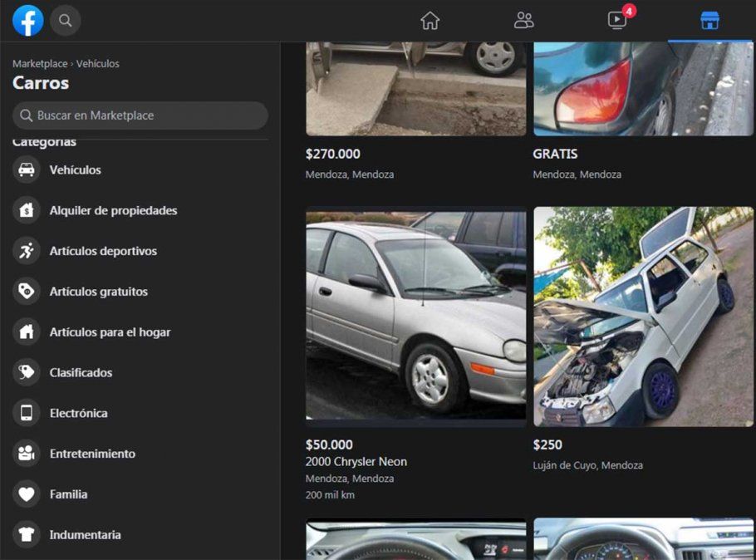Image resolution: width=756 pixels, height=560 pixels.
Task: Click the Marketplace breadcrumb link
Action: click(x=40, y=64)
